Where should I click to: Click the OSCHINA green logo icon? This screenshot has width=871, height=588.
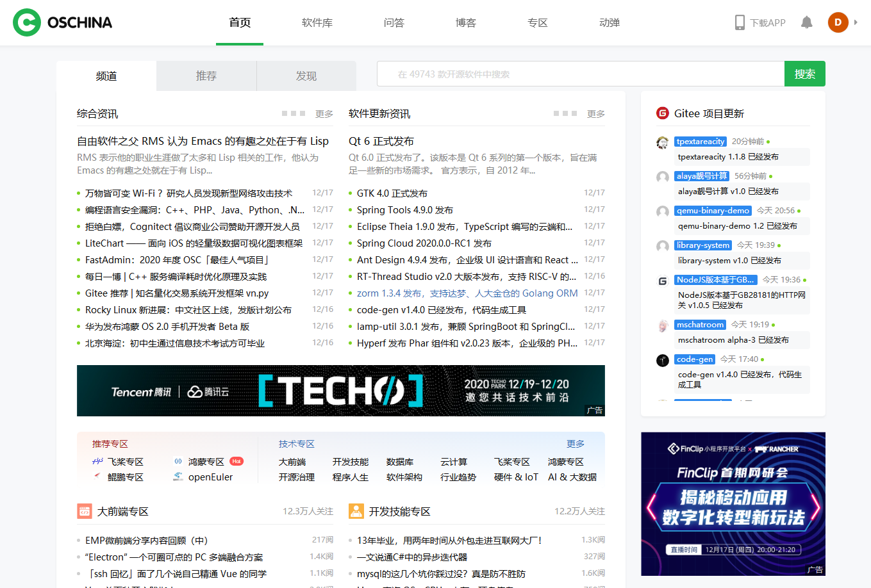(26, 22)
